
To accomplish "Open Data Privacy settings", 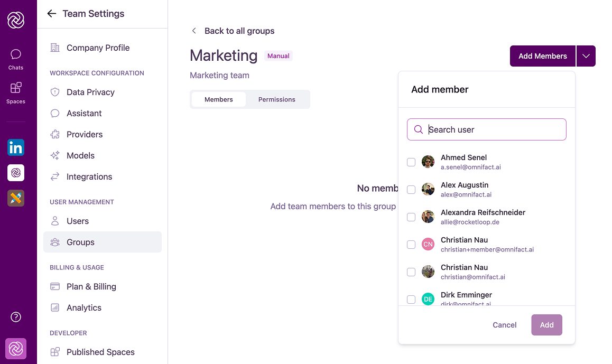I will tap(102, 92).
